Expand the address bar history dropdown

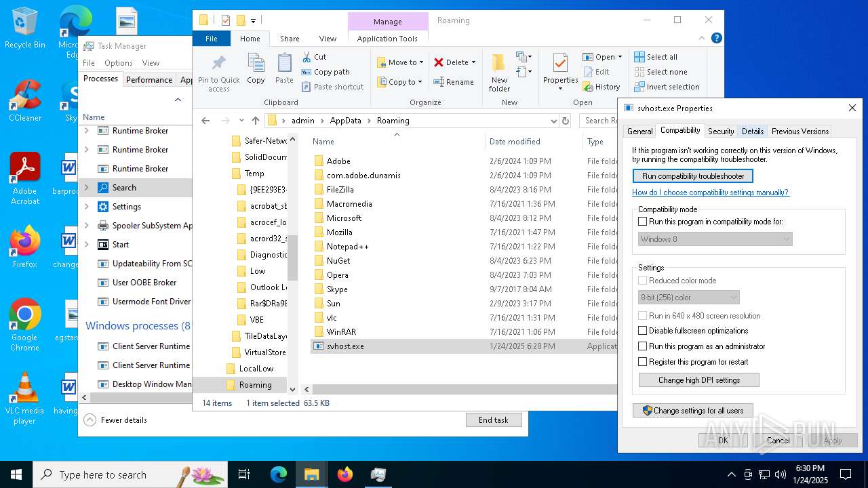[554, 121]
